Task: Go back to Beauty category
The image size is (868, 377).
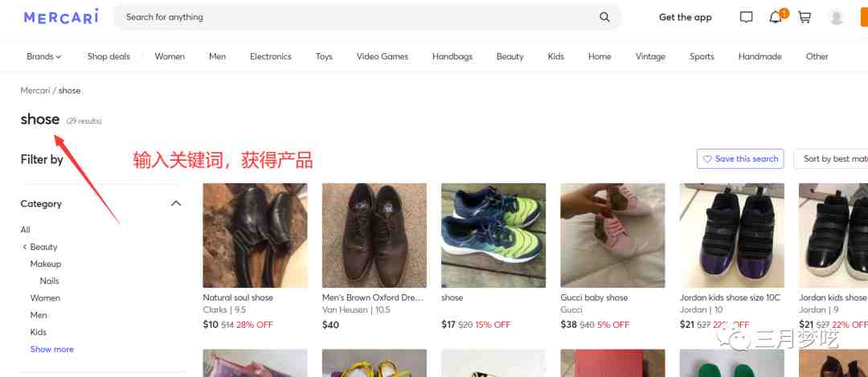Action: 40,247
